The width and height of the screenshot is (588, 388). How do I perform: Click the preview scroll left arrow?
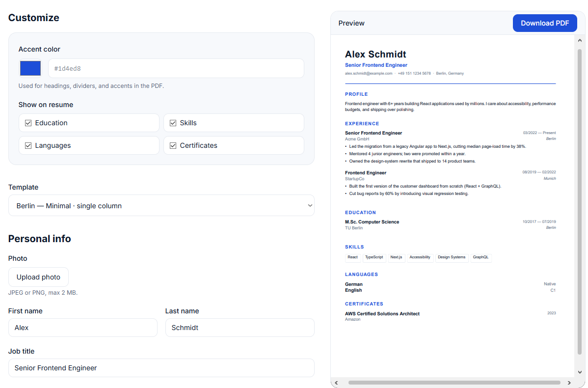(336, 383)
